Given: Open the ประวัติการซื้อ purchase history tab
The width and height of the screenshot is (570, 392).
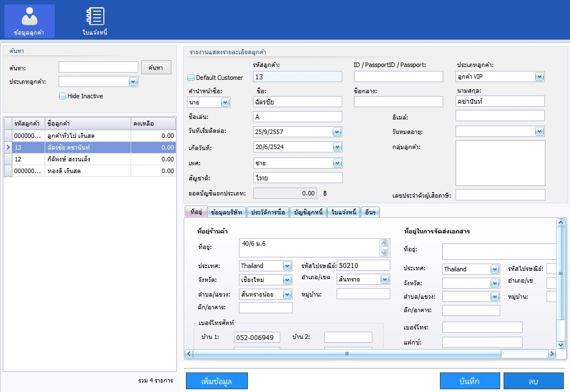Looking at the screenshot, I should (x=268, y=212).
